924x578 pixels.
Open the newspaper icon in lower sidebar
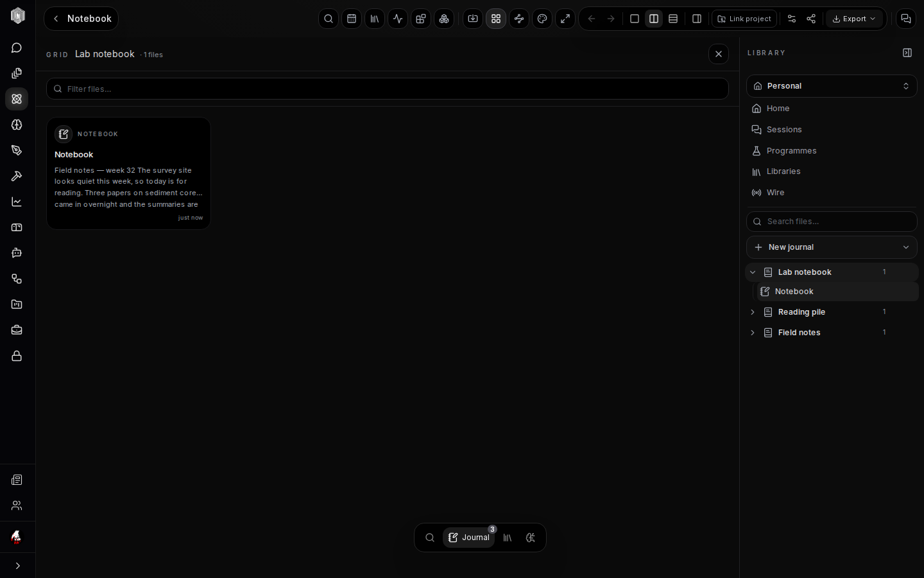pyautogui.click(x=17, y=480)
